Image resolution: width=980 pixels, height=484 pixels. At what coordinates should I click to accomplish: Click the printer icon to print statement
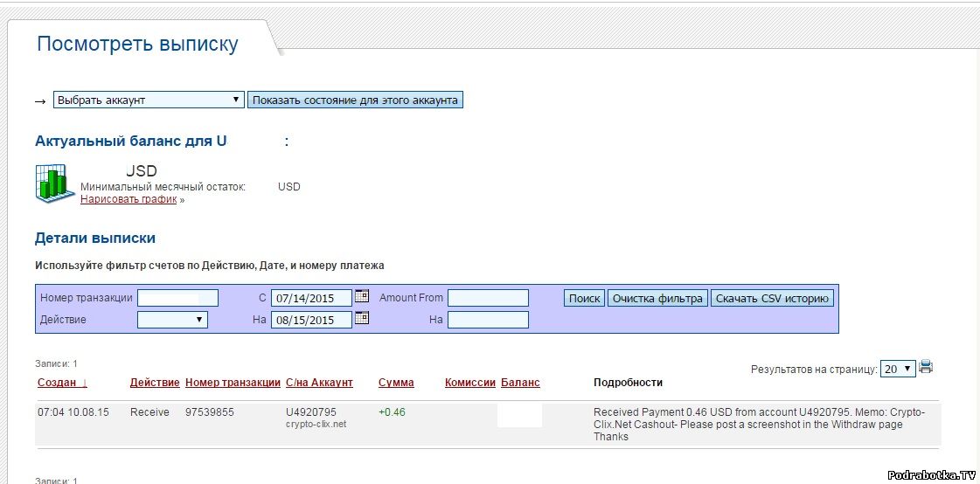926,368
